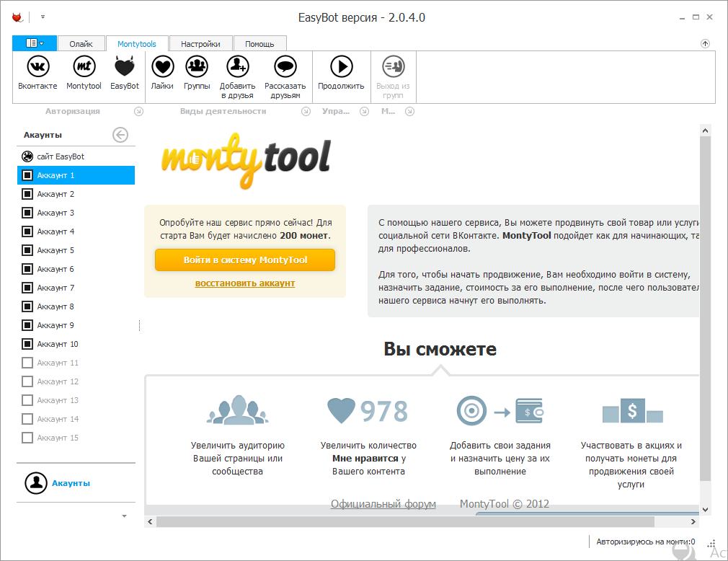Click MontyTool © 2012 footer text
This screenshot has width=728, height=561.
pyautogui.click(x=505, y=504)
